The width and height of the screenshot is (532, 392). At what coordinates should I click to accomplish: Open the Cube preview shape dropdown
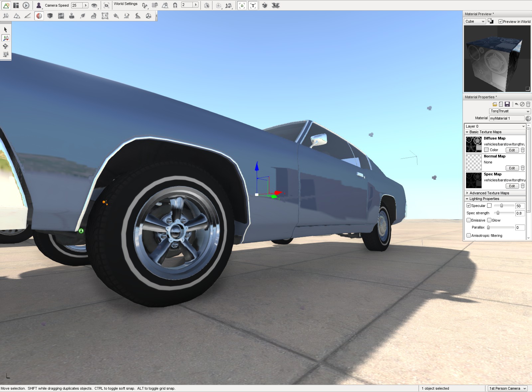(475, 21)
